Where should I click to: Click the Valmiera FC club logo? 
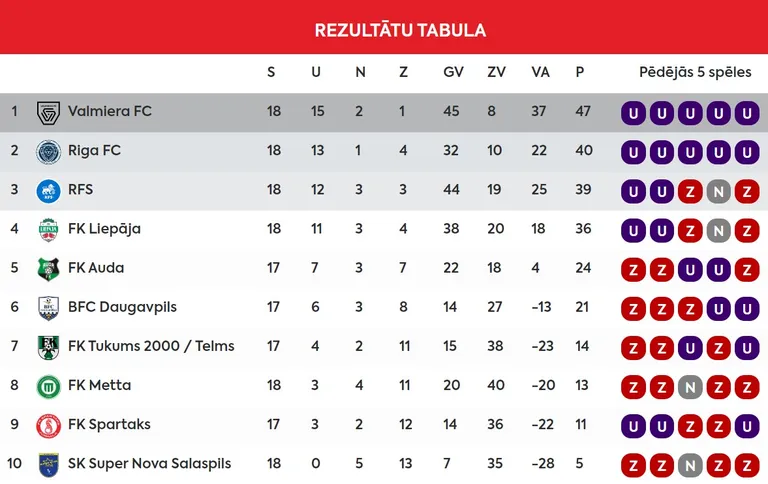coord(48,113)
